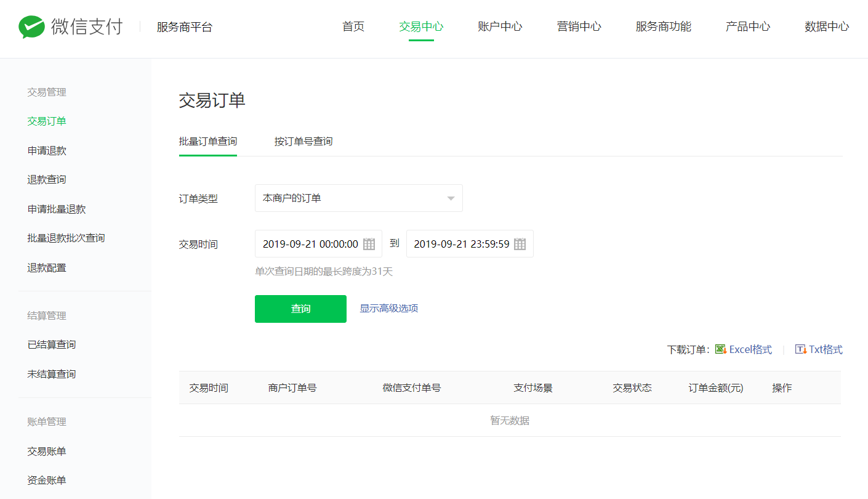Image resolution: width=868 pixels, height=499 pixels.
Task: Click the 账单管理 sidebar section heading
Action: 47,422
